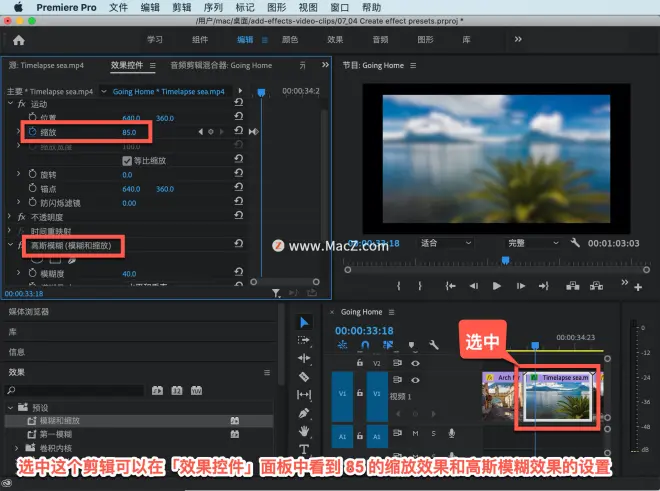Image resolution: width=660 pixels, height=491 pixels.
Task: Mute the A1 audio track
Action: tap(415, 433)
